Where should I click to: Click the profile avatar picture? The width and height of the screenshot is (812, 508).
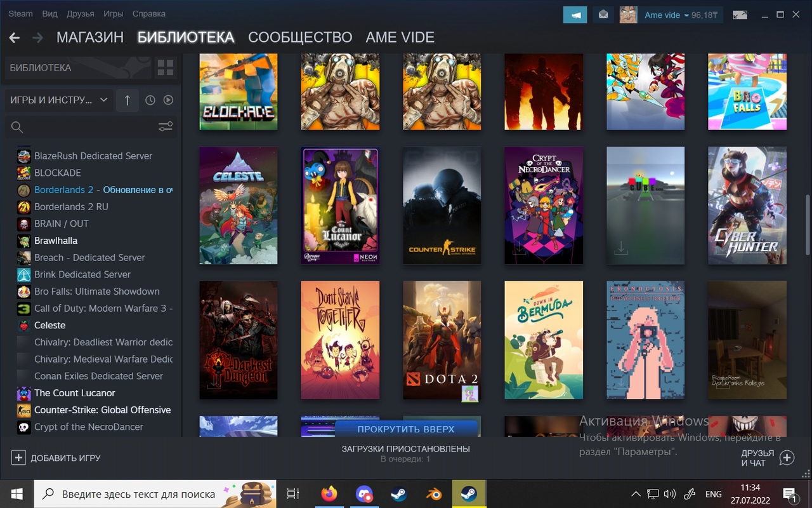(628, 15)
